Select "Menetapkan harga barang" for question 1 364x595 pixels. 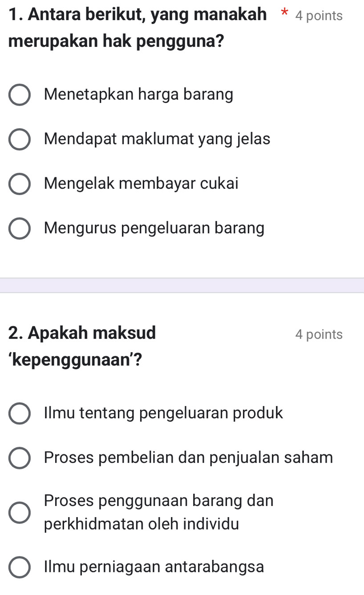coord(19,94)
